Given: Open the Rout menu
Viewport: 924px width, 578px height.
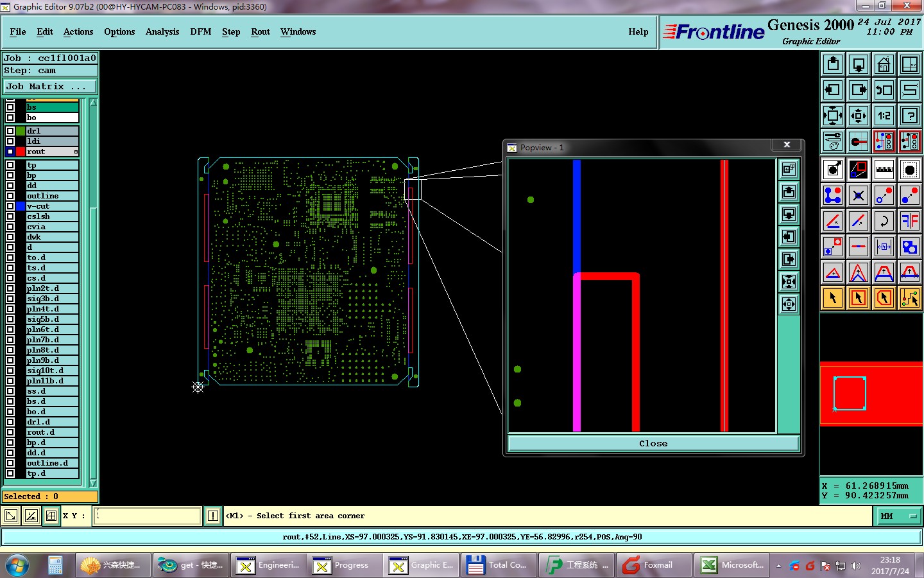Looking at the screenshot, I should (x=261, y=31).
